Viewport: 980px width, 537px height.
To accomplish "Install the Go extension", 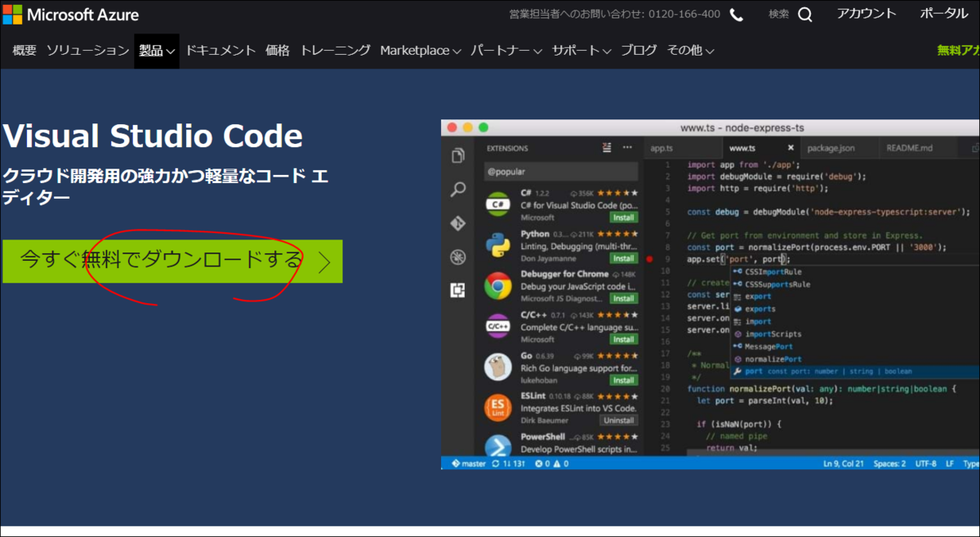I will 623,380.
